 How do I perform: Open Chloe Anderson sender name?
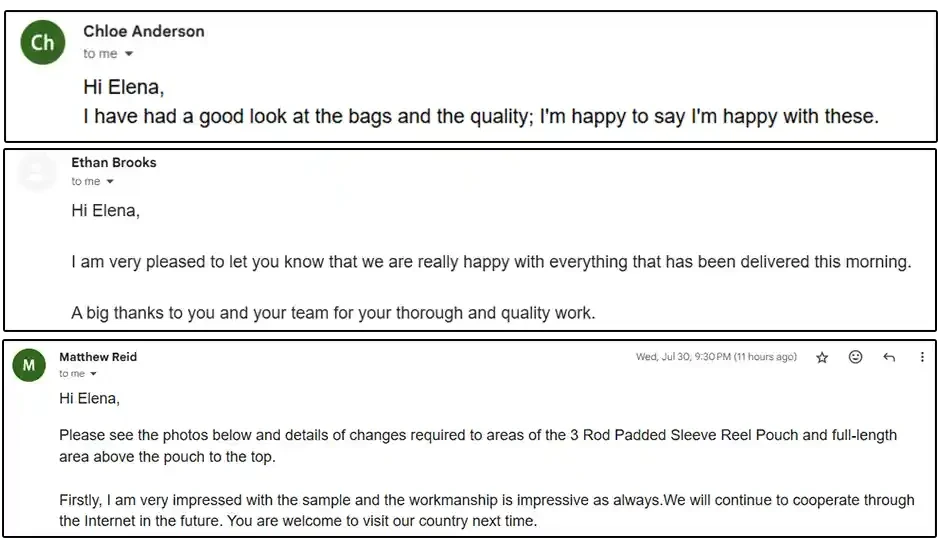(144, 31)
